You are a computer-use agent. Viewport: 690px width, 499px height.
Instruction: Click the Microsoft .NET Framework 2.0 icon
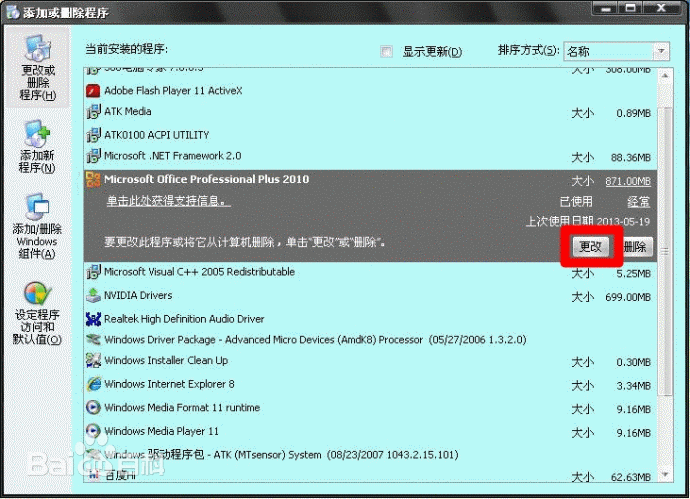93,156
